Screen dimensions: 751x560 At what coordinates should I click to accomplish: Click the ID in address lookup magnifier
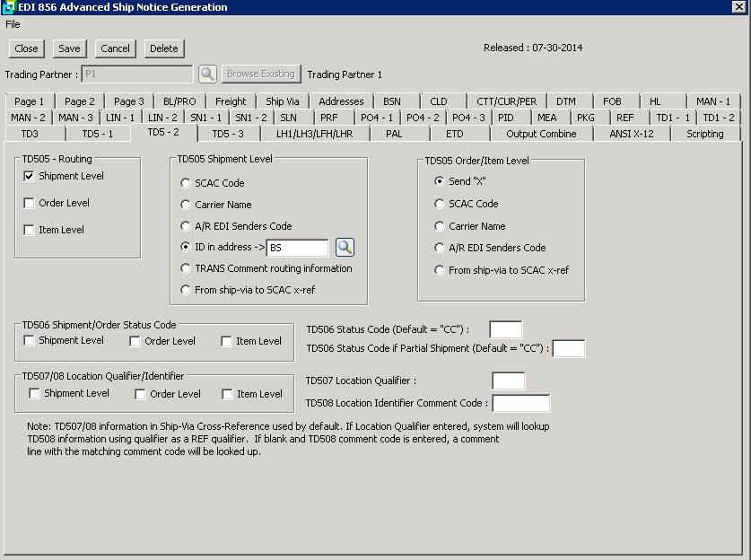click(345, 248)
